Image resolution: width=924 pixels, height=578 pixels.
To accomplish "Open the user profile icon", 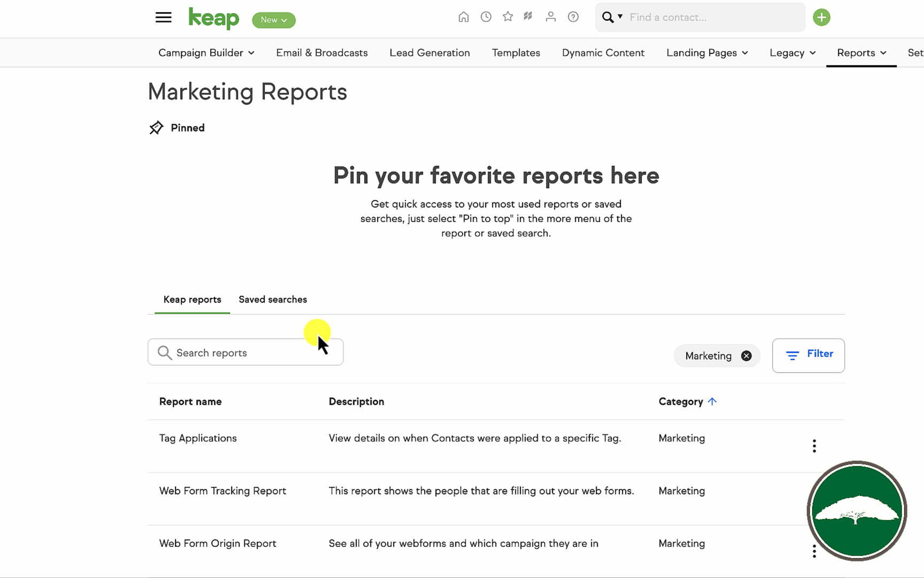I will (x=550, y=17).
